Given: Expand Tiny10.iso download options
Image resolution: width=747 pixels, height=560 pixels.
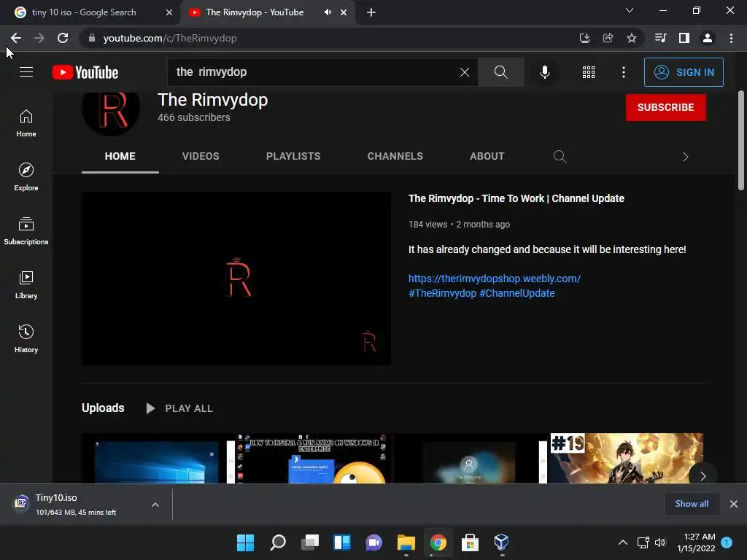Looking at the screenshot, I should (x=155, y=505).
